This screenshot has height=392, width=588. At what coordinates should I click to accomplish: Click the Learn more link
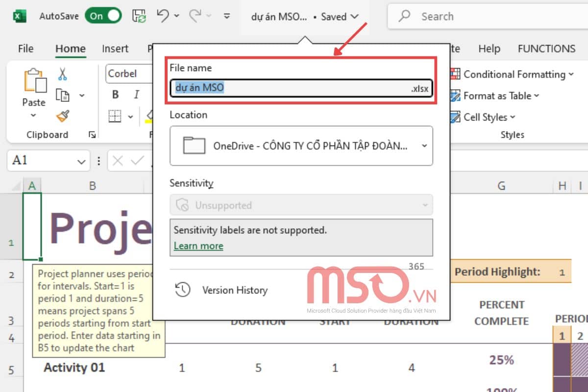[198, 246]
